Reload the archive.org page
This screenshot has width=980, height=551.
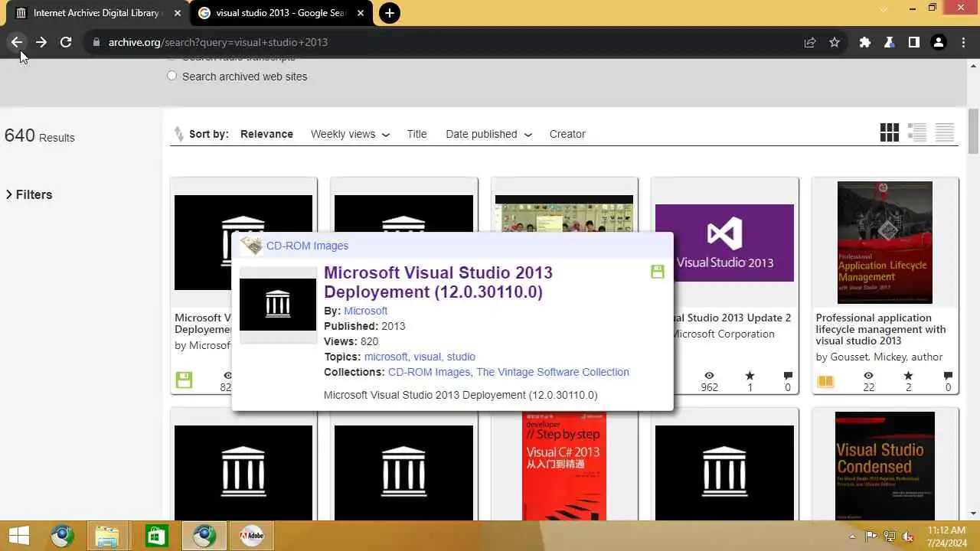66,42
